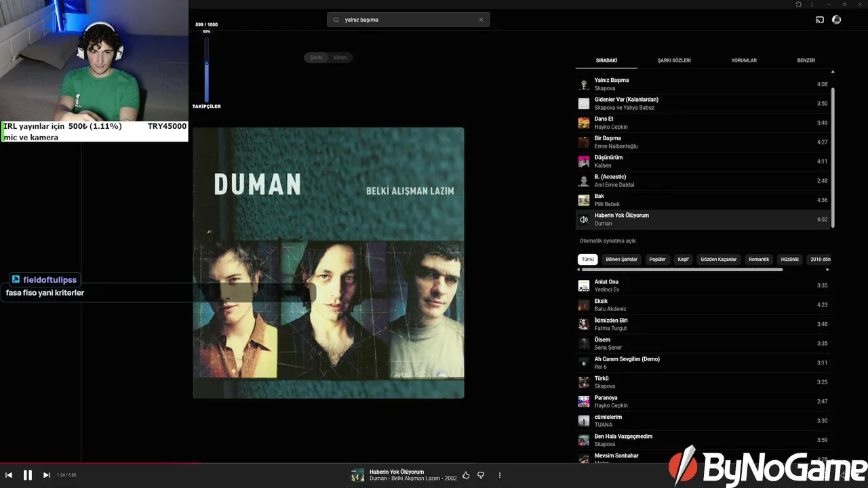Click the Otomatik oynatma açık label
This screenshot has width=868, height=488.
[608, 241]
